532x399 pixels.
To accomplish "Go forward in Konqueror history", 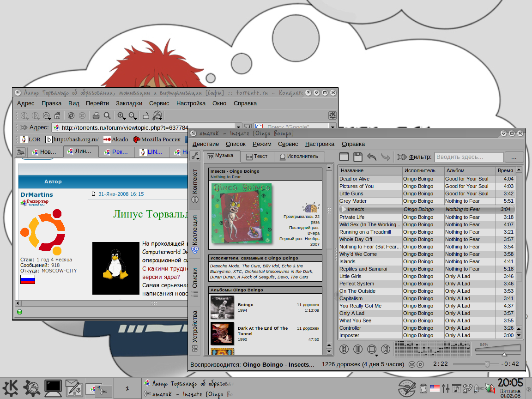I will click(x=35, y=116).
